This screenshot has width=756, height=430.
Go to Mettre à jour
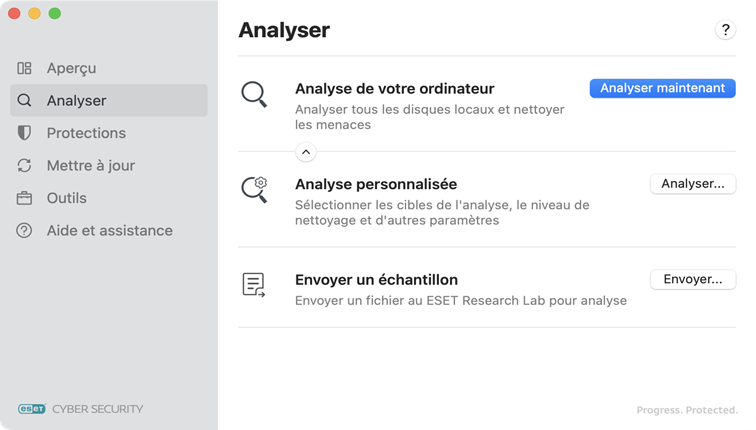click(90, 166)
